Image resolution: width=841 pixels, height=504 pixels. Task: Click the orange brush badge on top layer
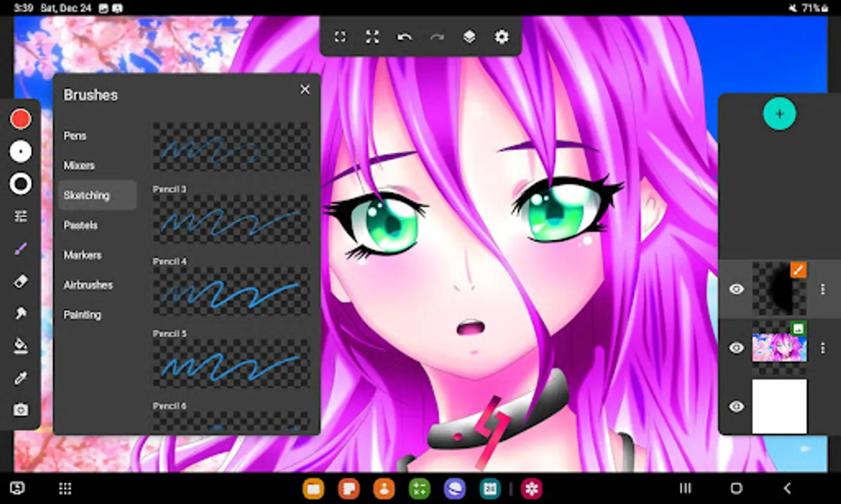coord(798,270)
